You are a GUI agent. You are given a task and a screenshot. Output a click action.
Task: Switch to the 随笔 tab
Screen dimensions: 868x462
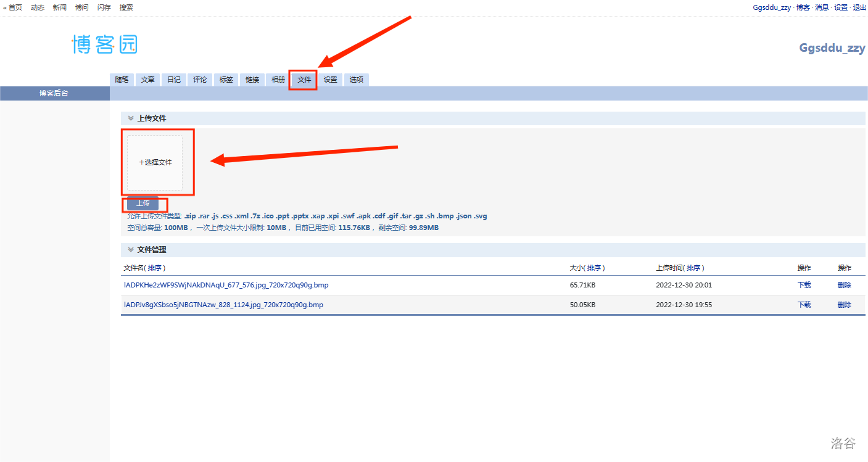(x=122, y=80)
